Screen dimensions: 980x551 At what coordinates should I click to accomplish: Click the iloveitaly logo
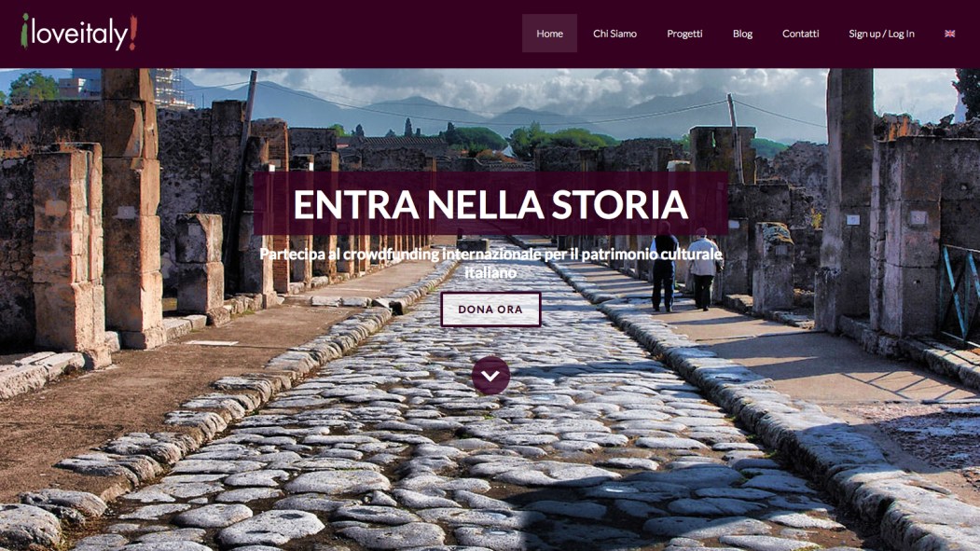point(78,33)
